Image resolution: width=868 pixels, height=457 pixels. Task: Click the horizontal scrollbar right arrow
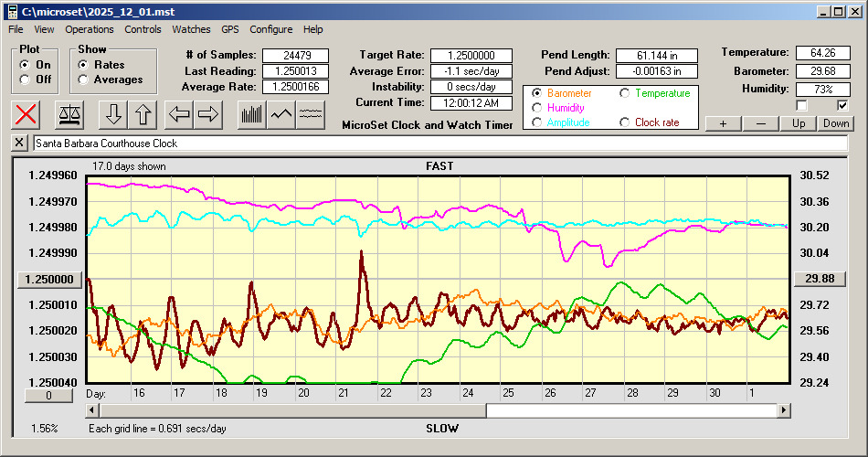pos(783,411)
